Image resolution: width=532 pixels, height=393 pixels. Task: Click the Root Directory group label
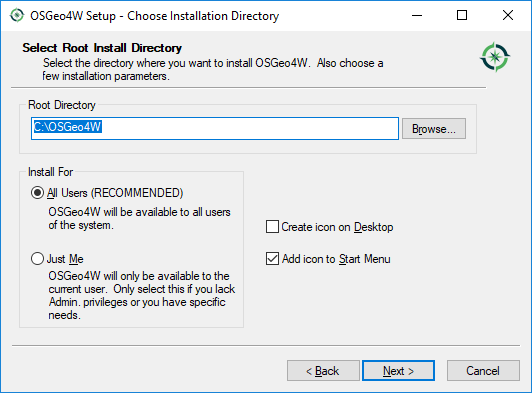point(62,105)
